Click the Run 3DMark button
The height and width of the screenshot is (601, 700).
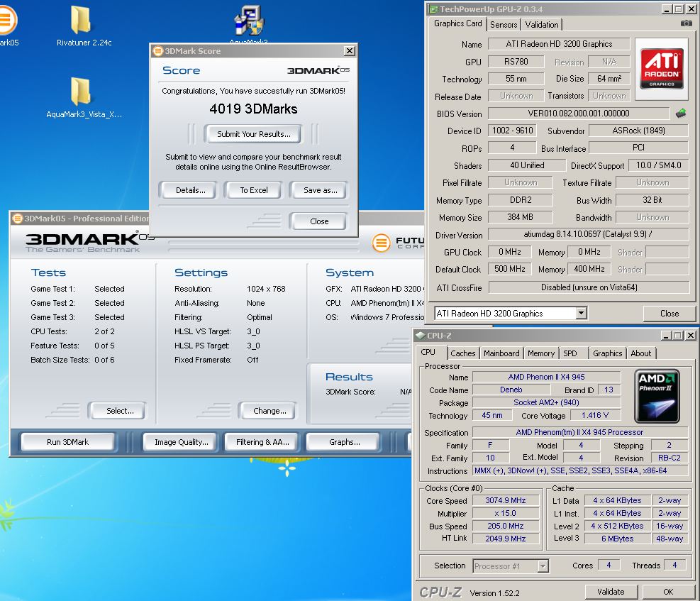[x=67, y=442]
